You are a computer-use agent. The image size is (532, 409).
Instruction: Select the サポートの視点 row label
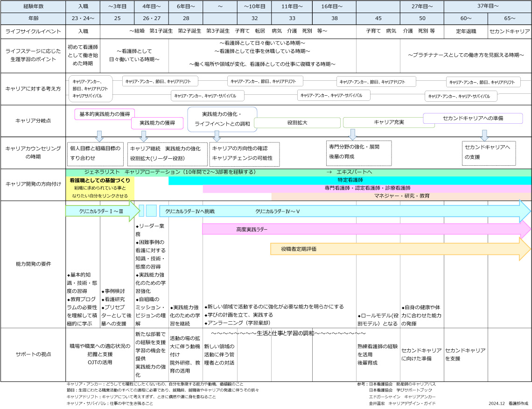pos(33,354)
